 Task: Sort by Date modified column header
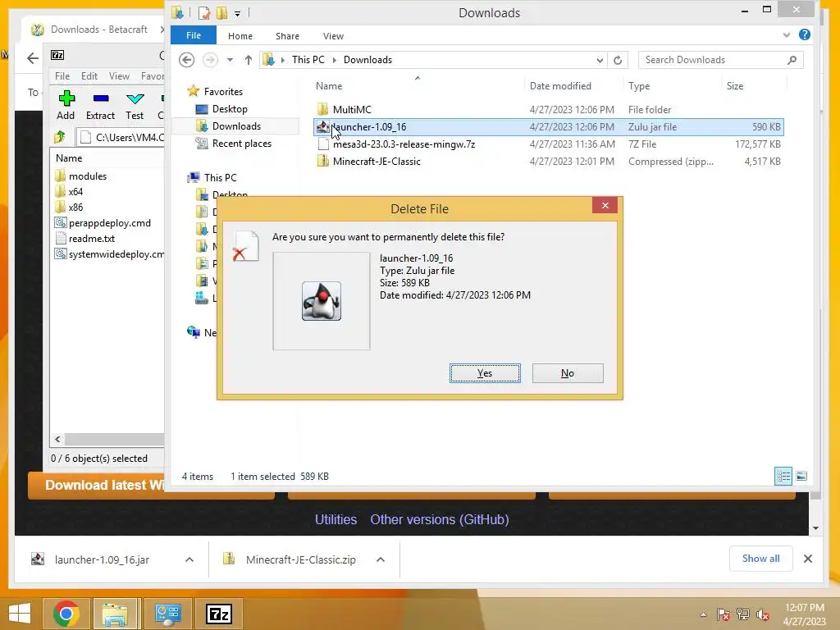click(x=560, y=86)
